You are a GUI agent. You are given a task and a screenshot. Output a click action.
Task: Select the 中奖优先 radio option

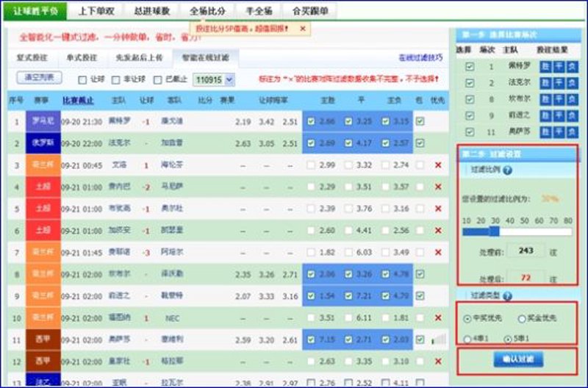point(467,319)
